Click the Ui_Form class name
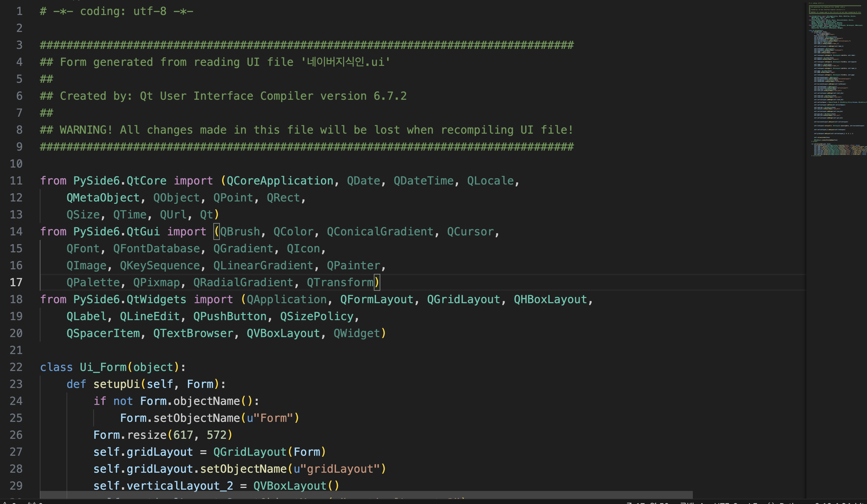Viewport: 867px width, 504px height. tap(103, 367)
